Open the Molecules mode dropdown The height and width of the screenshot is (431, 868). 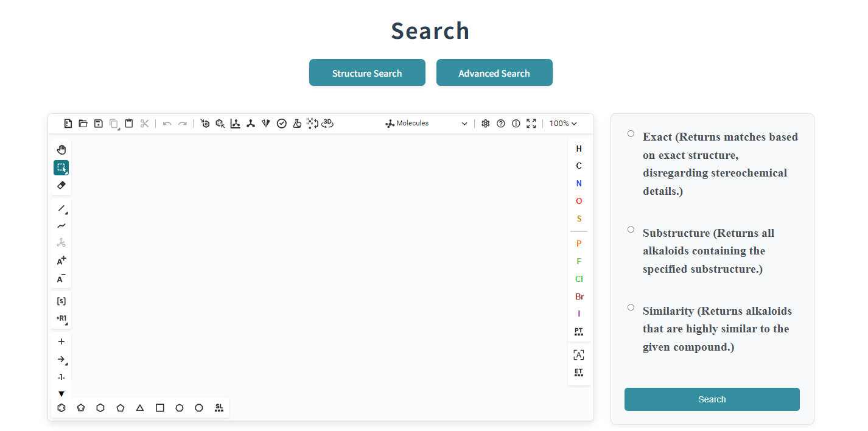pos(426,124)
